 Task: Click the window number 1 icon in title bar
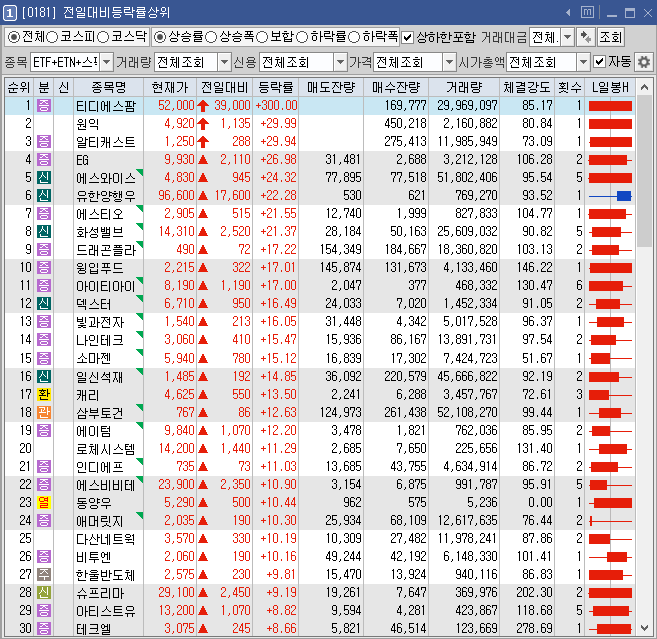(10, 13)
